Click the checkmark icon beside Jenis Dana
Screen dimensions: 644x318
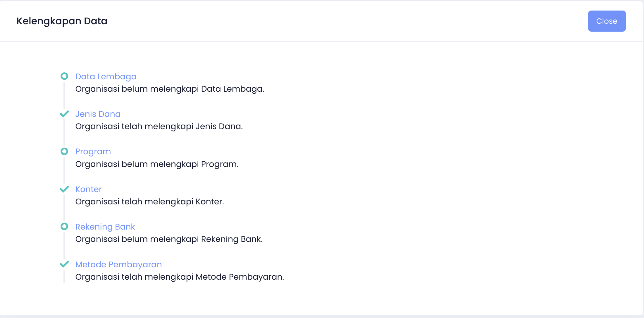(64, 114)
